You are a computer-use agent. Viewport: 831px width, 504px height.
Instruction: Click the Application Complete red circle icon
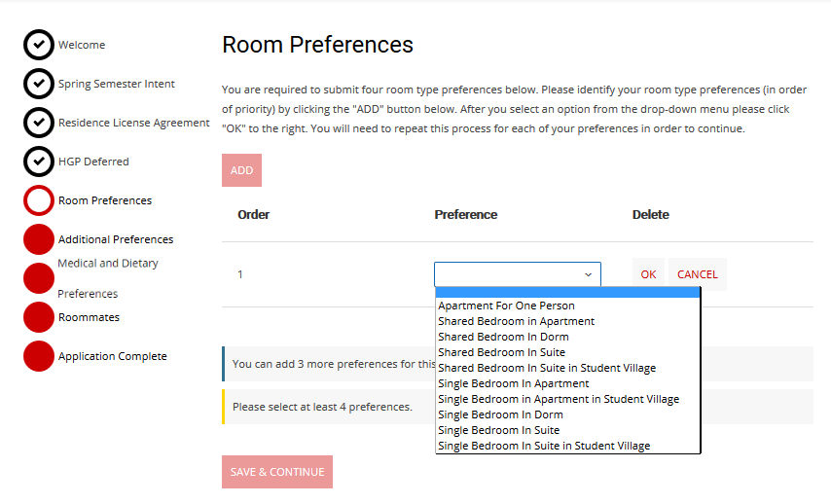(x=38, y=356)
